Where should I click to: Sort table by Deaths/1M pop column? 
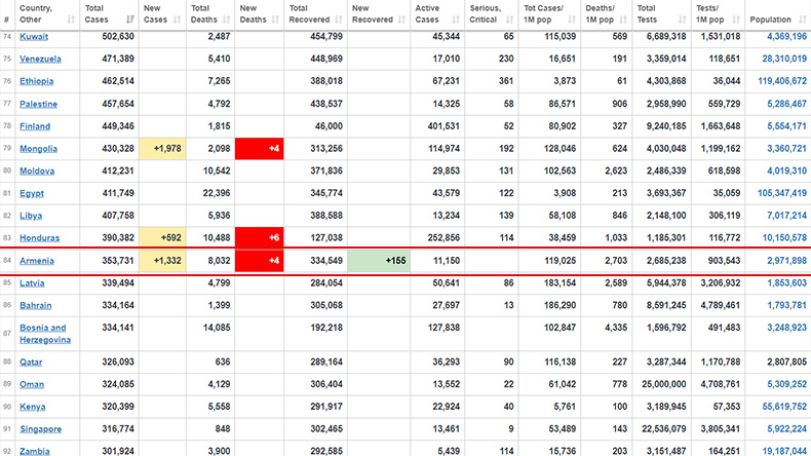click(x=606, y=14)
